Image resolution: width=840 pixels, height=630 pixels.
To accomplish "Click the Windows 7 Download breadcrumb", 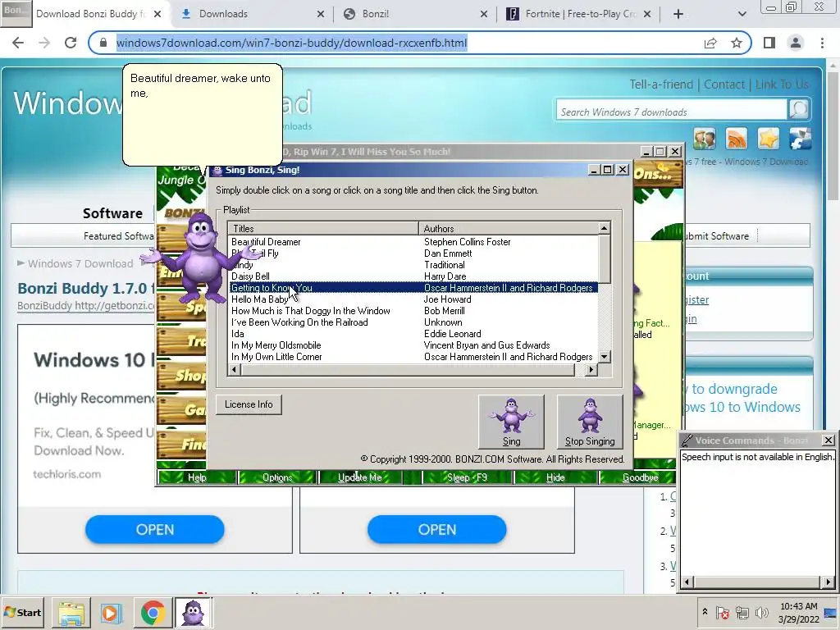I will [x=80, y=263].
